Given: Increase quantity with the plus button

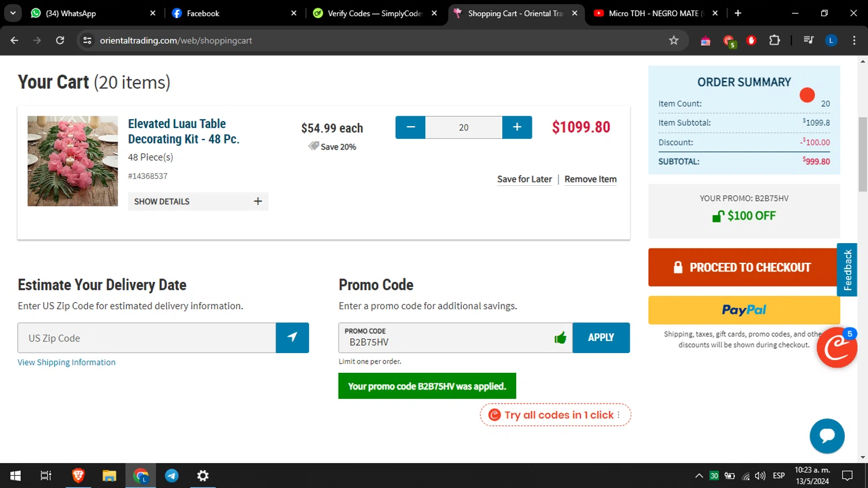Looking at the screenshot, I should tap(517, 127).
